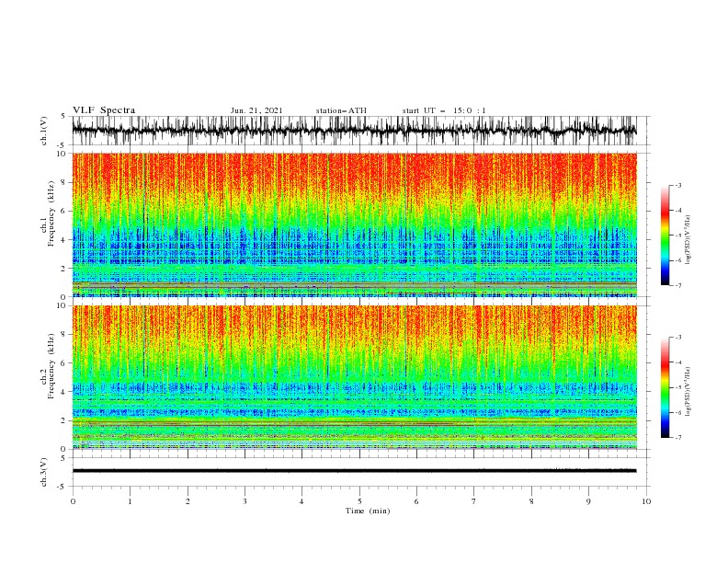This screenshot has width=728, height=563.
Task: Click time axis tick label '0'
Action: click(x=73, y=501)
